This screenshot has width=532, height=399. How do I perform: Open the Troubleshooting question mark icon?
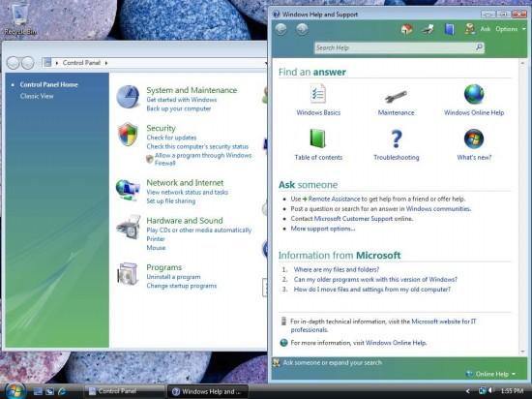tap(396, 139)
